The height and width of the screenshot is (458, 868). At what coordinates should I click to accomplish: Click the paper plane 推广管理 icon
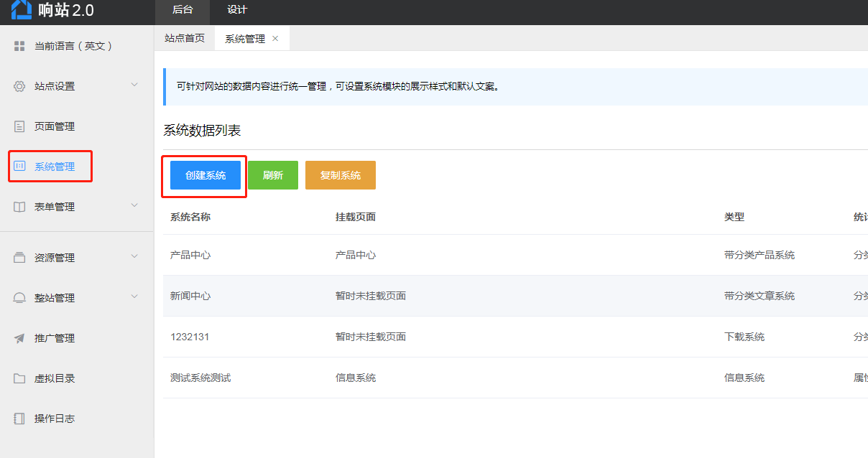[19, 338]
